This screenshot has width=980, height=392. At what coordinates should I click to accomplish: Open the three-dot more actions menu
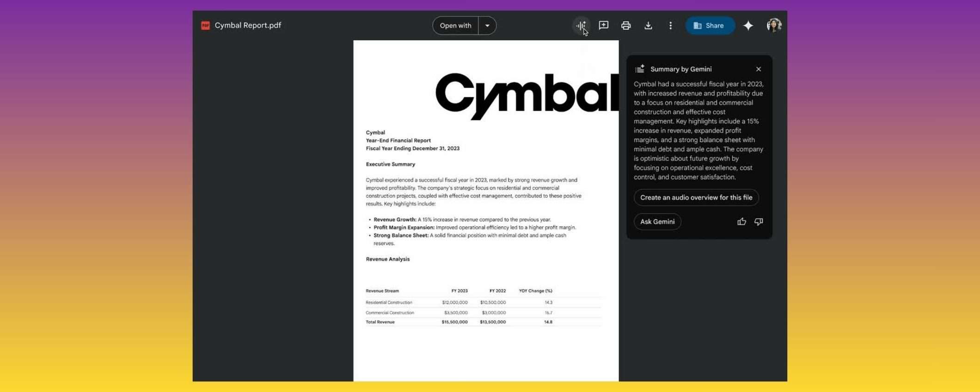pos(670,25)
